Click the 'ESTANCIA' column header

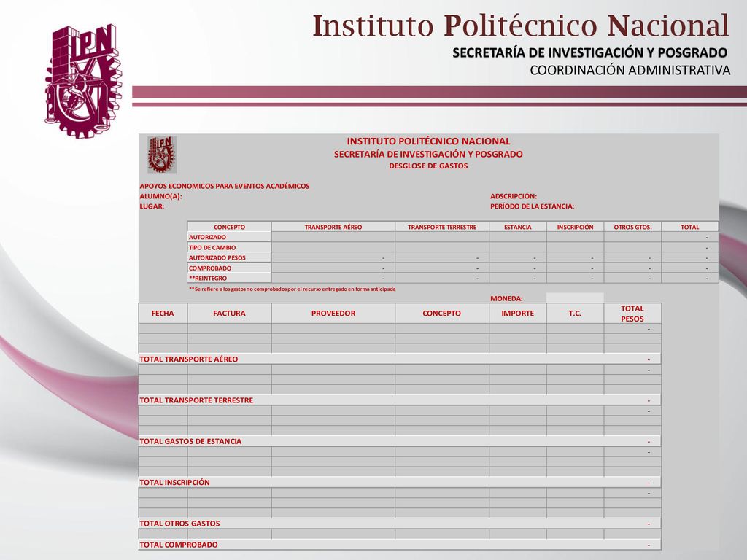click(517, 227)
